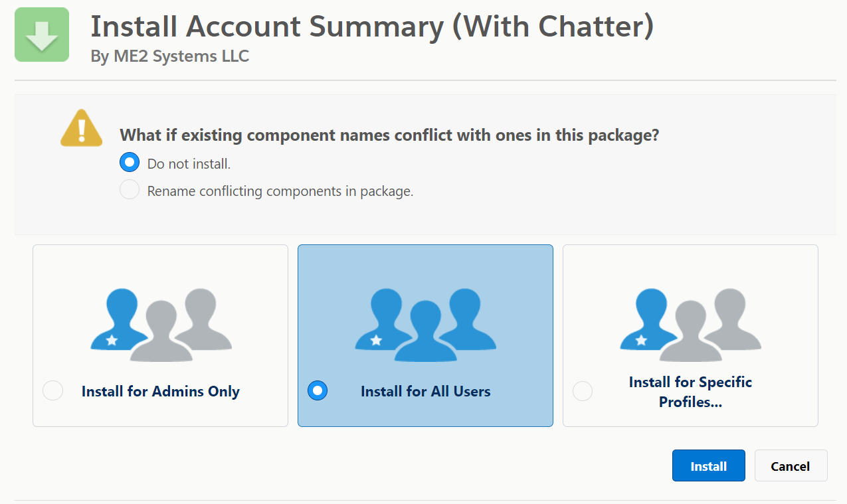The height and width of the screenshot is (504, 847).
Task: Click the component name conflict question heading
Action: coord(389,135)
